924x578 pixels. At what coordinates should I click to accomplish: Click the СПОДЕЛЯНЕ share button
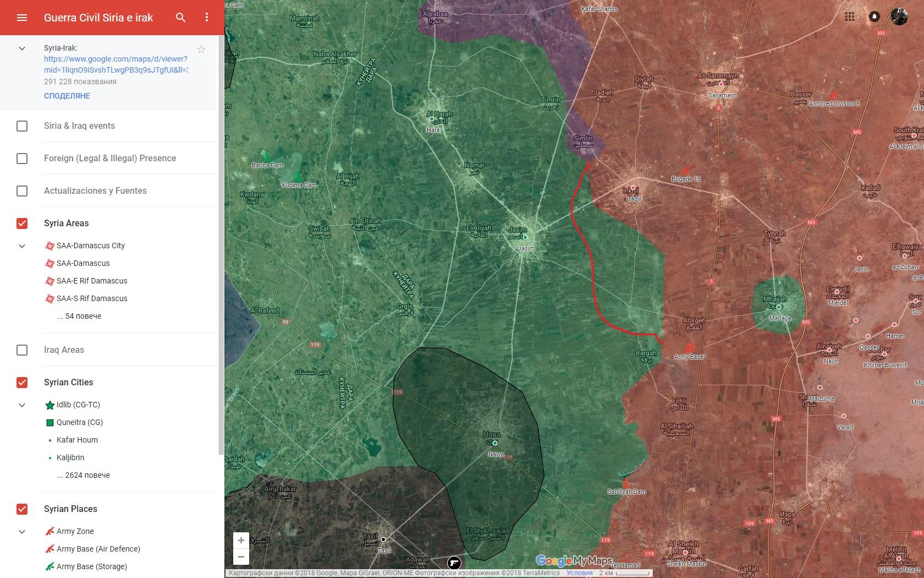pyautogui.click(x=67, y=96)
